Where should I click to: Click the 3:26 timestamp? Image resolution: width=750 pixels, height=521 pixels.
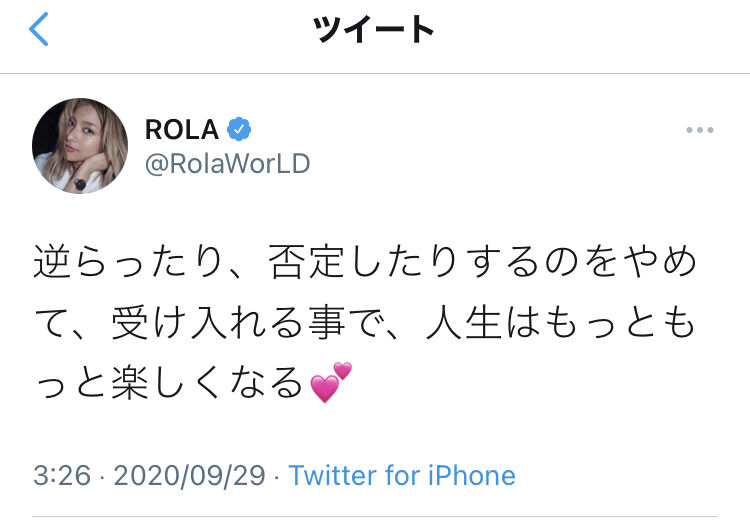tap(62, 475)
